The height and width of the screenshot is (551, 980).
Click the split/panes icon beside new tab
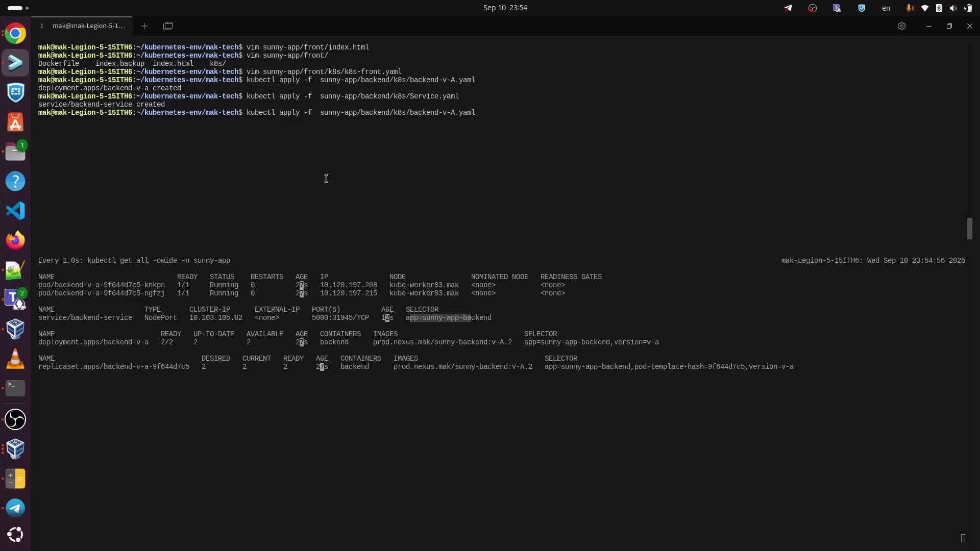tap(168, 26)
